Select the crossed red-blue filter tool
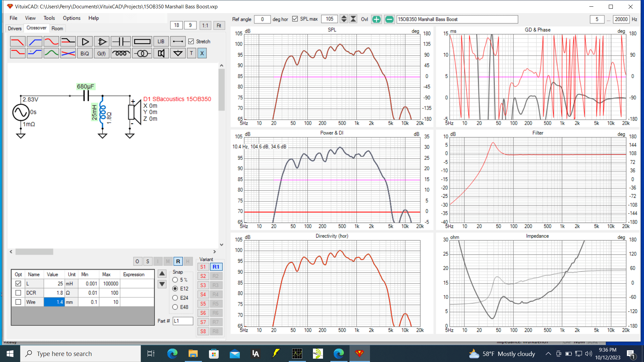644x362 pixels. point(68,53)
